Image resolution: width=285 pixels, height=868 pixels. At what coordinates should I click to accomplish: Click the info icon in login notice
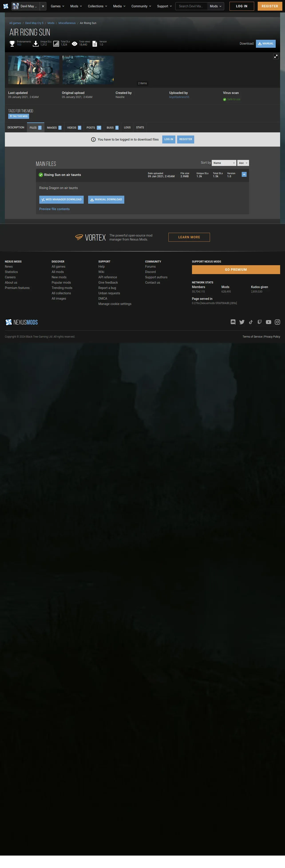click(x=93, y=139)
